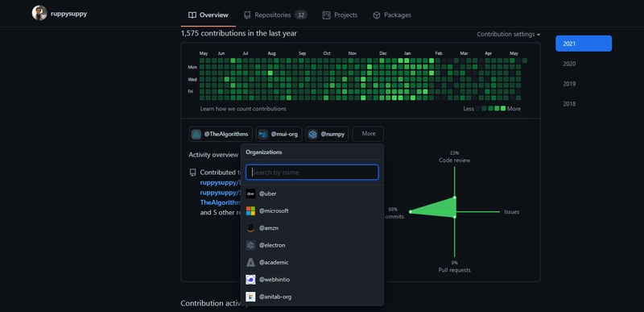Image resolution: width=644 pixels, height=312 pixels.
Task: Toggle the More organizations dropdown
Action: (x=369, y=134)
